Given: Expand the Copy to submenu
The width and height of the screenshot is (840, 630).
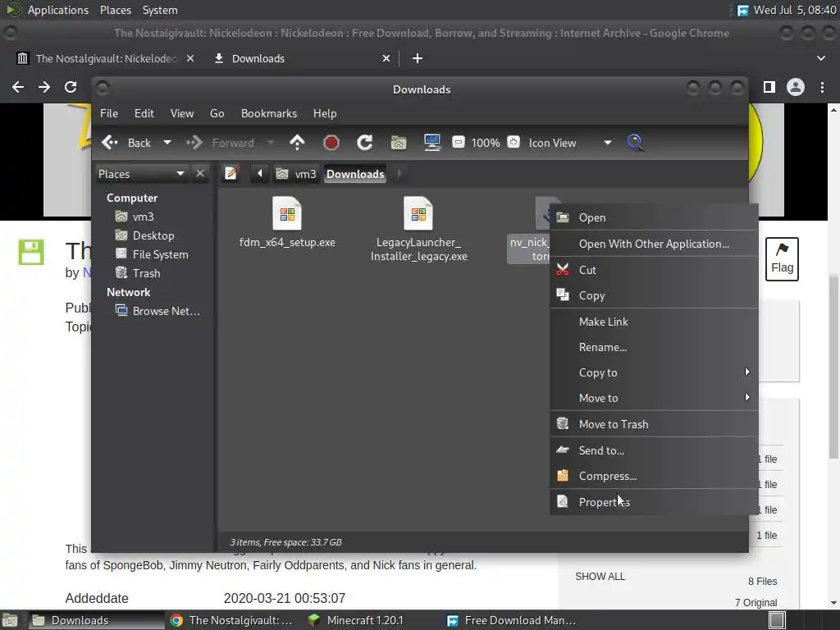Looking at the screenshot, I should (x=654, y=373).
